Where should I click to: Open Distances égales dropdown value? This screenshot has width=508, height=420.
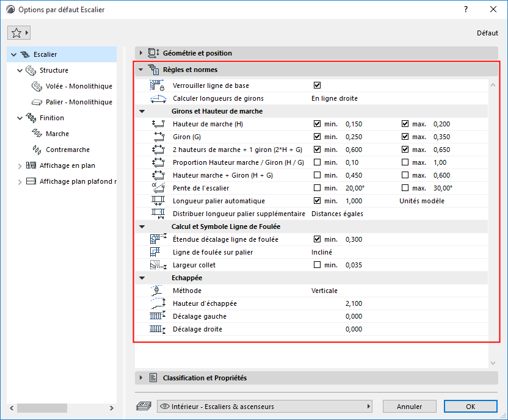pos(337,214)
